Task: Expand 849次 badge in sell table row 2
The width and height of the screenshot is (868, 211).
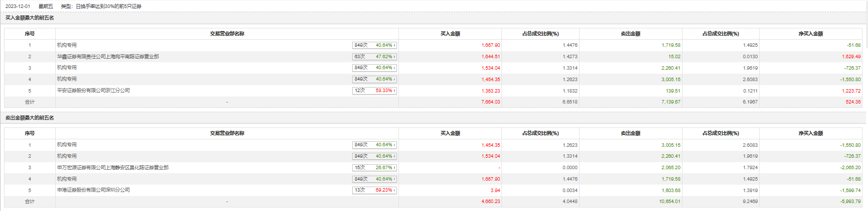Action: click(x=374, y=156)
